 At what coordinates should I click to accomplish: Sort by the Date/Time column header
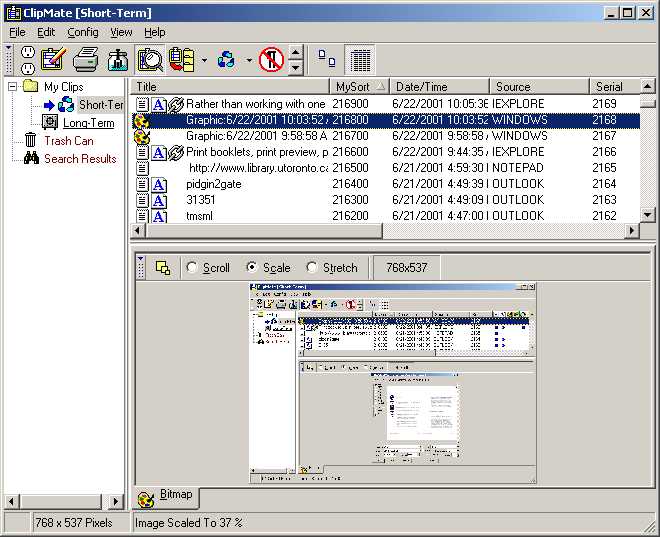click(x=439, y=87)
